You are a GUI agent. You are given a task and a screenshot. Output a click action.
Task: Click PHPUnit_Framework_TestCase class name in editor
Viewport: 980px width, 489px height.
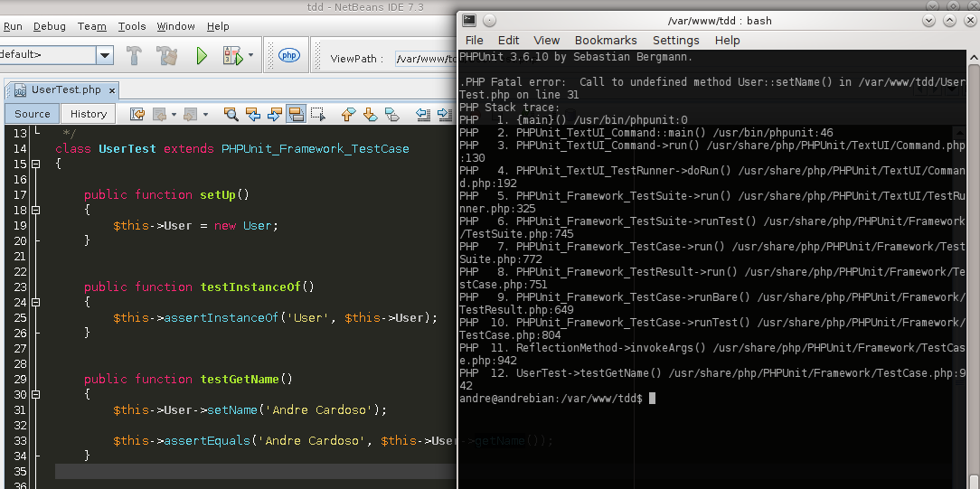(316, 149)
